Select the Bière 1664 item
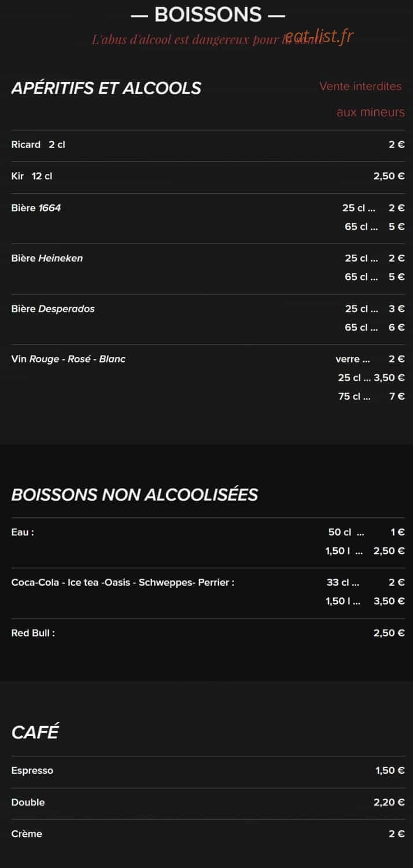 [x=36, y=208]
